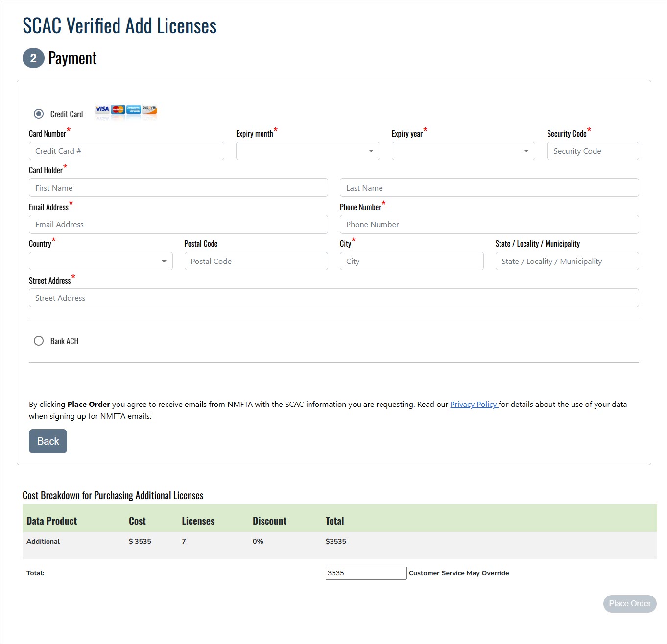This screenshot has width=667, height=644.
Task: Select the Last Name text field
Action: (x=489, y=188)
